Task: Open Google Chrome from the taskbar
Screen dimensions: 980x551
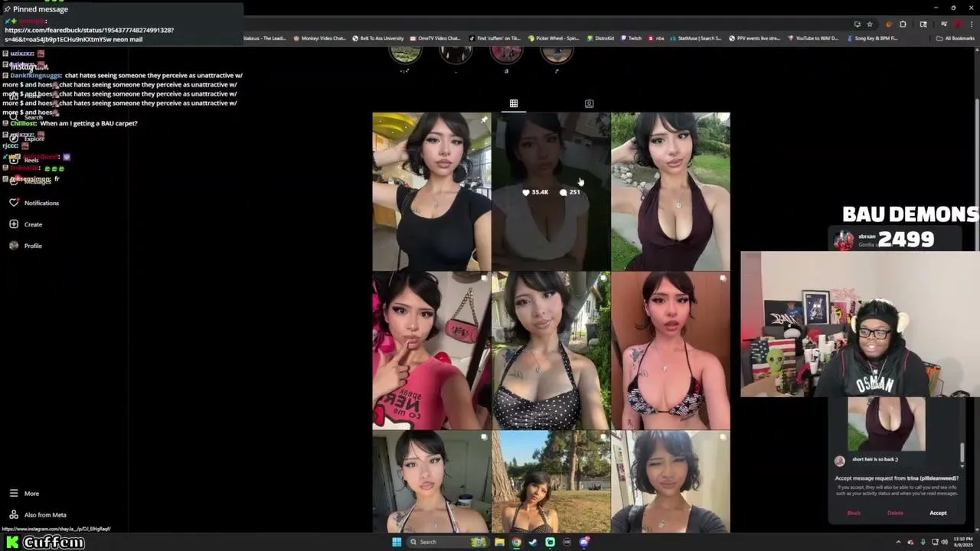Action: point(516,542)
